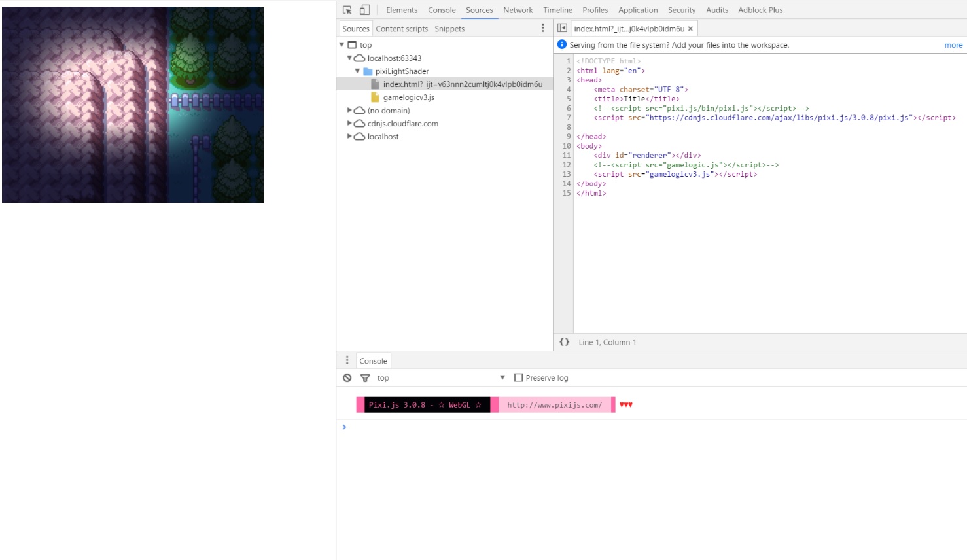The height and width of the screenshot is (560, 967).
Task: Click the 'more' link in workspace notice
Action: click(953, 45)
